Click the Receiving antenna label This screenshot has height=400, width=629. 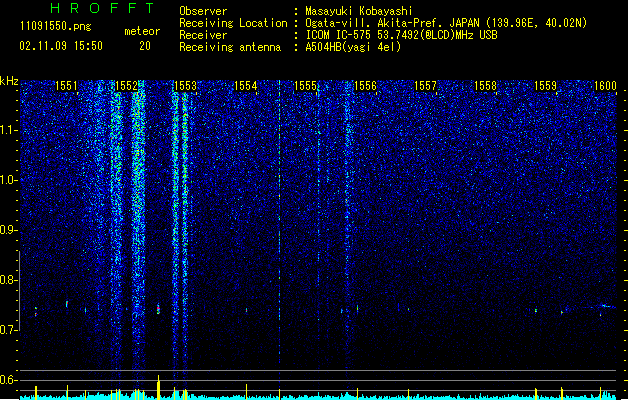click(230, 47)
